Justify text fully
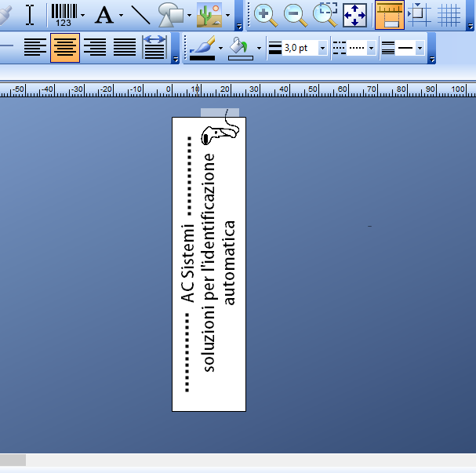476x473 pixels. [x=125, y=47]
